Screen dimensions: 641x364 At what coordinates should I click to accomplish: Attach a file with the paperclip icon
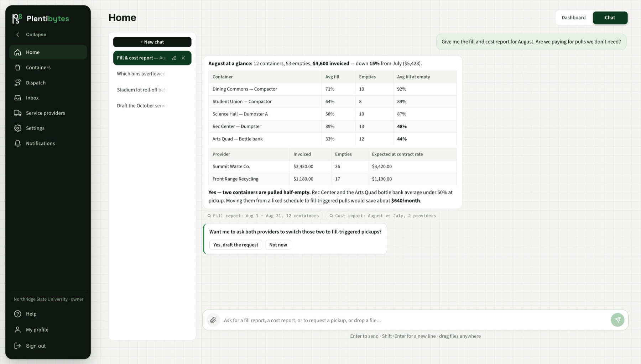pyautogui.click(x=213, y=320)
